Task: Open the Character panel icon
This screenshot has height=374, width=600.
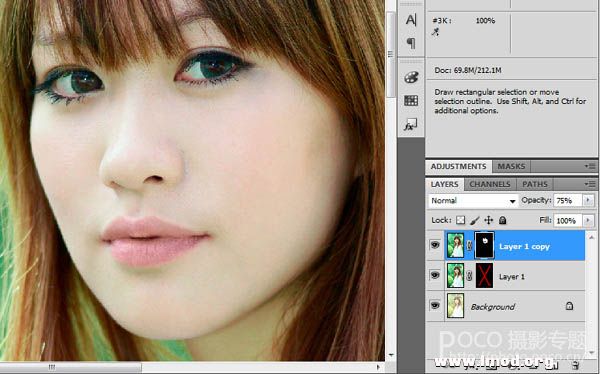Action: (411, 20)
